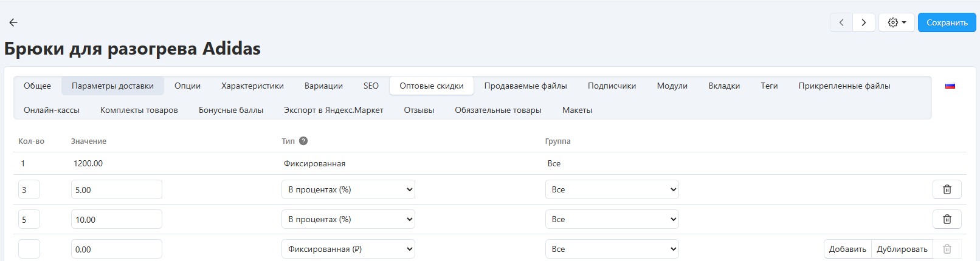The width and height of the screenshot is (980, 261).
Task: Focus the value field containing 0.00
Action: point(117,249)
